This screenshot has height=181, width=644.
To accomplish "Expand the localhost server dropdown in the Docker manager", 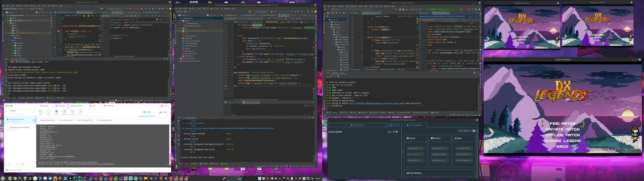I will pos(22,111).
